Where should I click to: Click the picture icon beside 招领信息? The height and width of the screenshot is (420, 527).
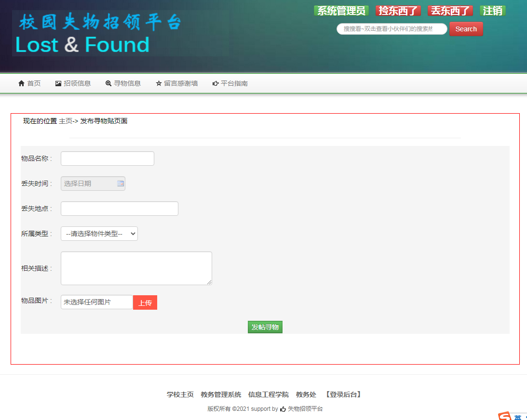click(x=58, y=83)
